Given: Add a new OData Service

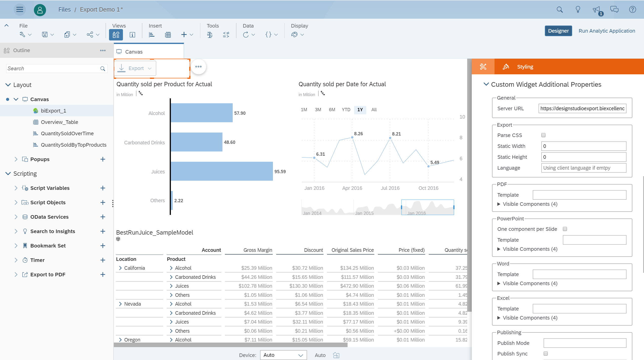Looking at the screenshot, I should (x=103, y=217).
